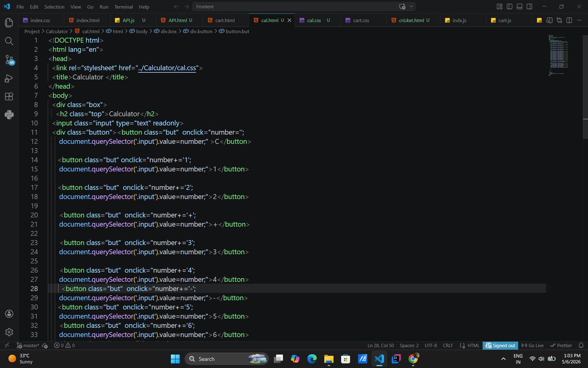Switch to the indx.js tab
The image size is (588, 368).
[x=463, y=21]
